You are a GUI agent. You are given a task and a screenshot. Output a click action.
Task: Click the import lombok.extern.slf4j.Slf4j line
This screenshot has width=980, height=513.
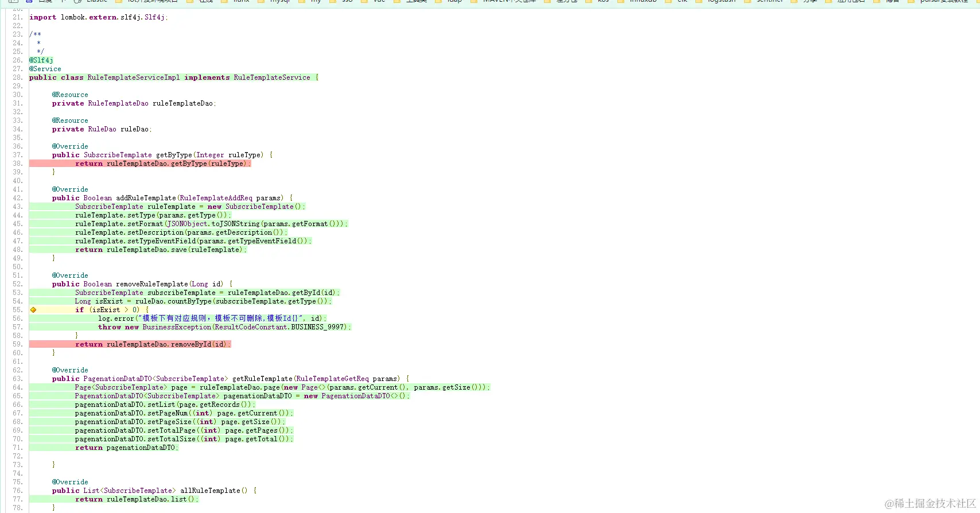99,17
